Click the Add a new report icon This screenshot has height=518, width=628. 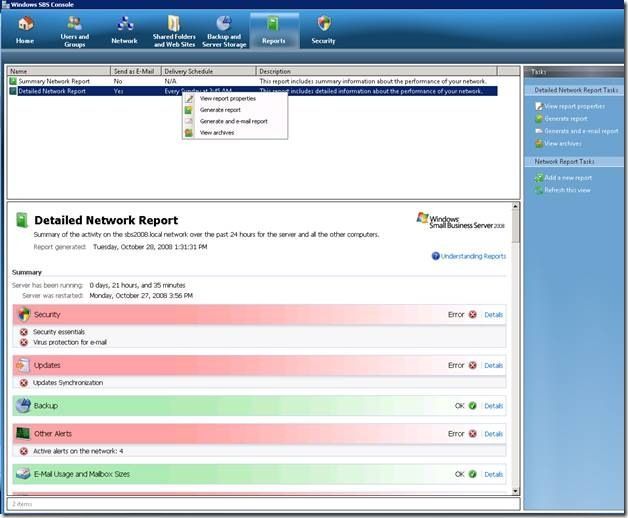pyautogui.click(x=539, y=177)
